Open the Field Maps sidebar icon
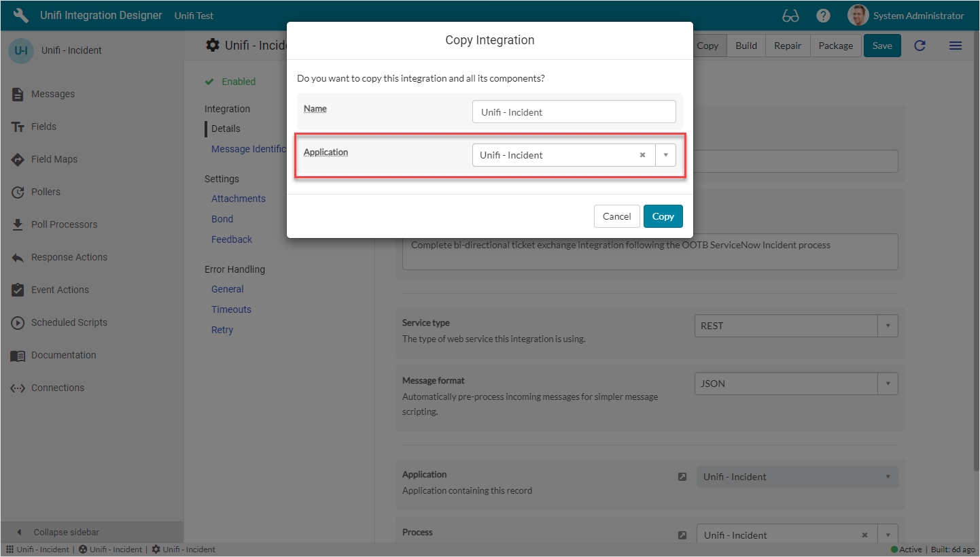 (x=18, y=160)
